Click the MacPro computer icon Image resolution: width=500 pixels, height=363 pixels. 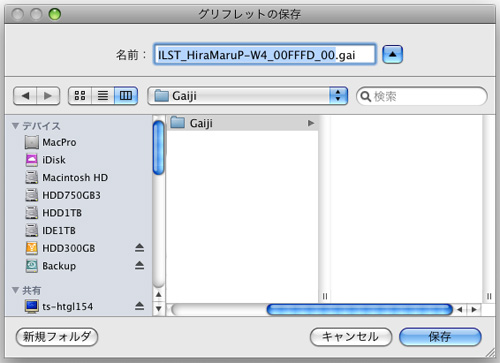coord(32,142)
